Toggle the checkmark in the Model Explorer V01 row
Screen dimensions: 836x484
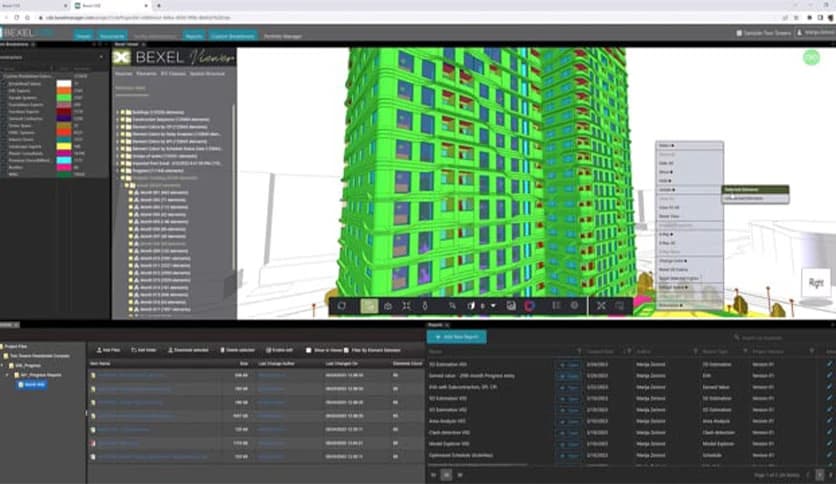click(x=829, y=443)
